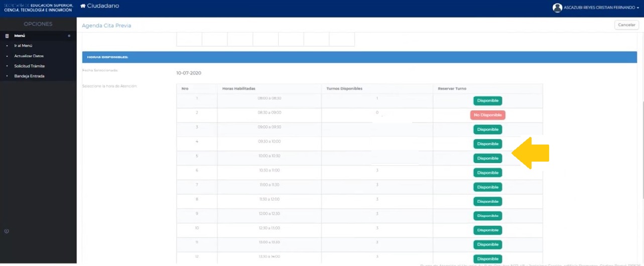Open the user account dropdown arrow
Image resolution: width=644 pixels, height=266 pixels.
pos(638,9)
